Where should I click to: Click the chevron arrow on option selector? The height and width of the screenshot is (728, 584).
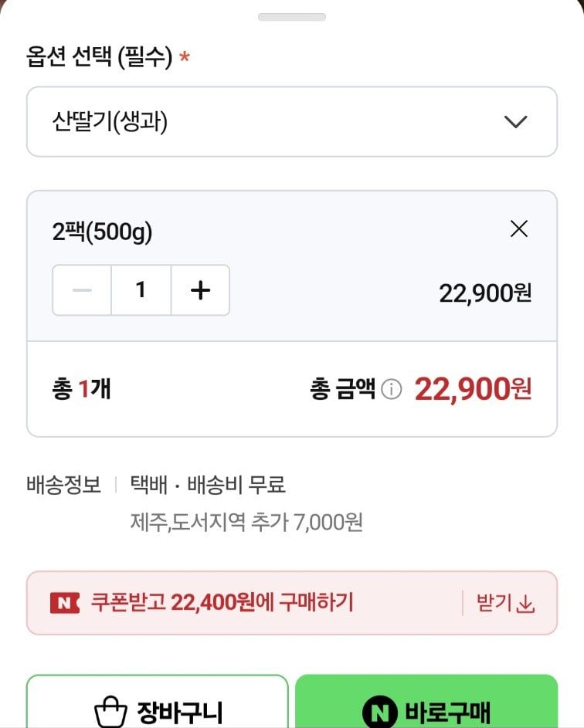(514, 122)
